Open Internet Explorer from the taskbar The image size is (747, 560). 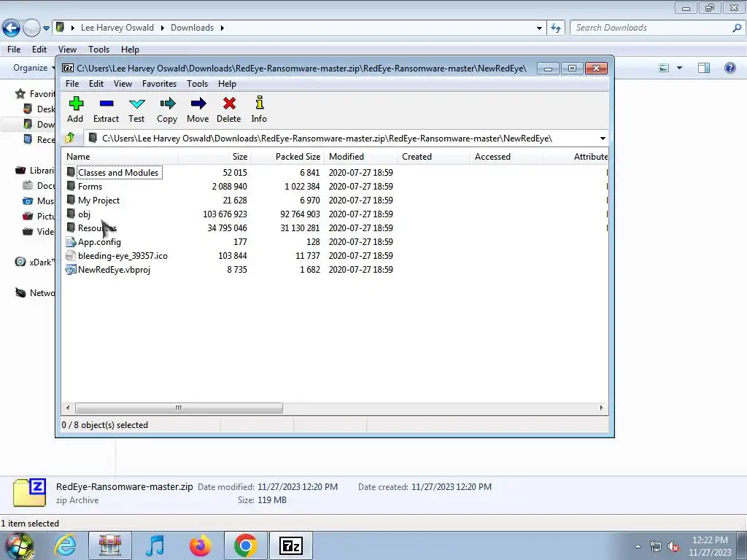65,545
